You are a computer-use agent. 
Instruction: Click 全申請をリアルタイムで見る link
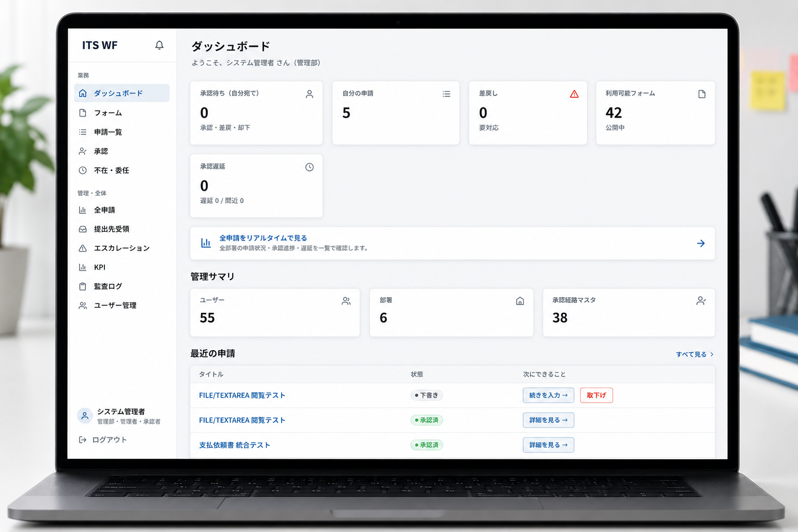(x=263, y=238)
